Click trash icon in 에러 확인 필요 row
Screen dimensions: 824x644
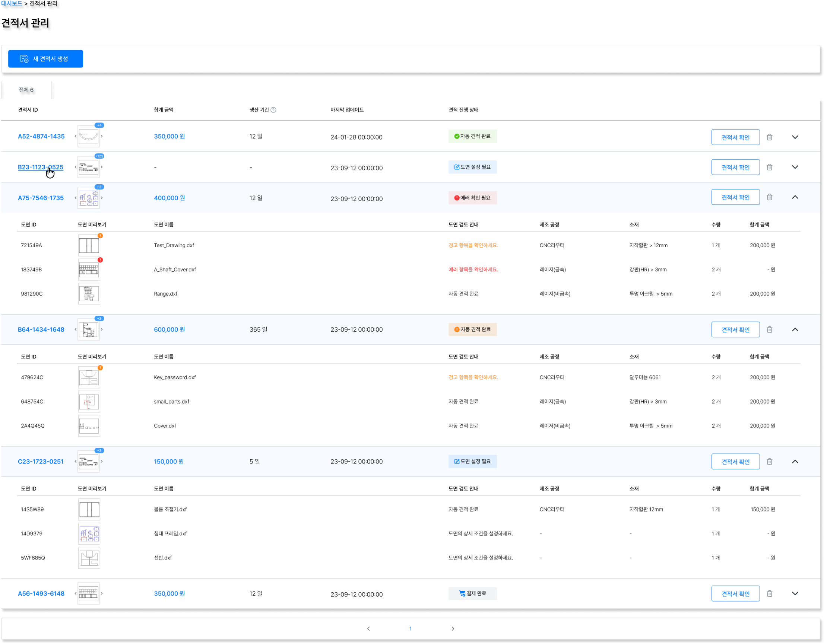[769, 197]
